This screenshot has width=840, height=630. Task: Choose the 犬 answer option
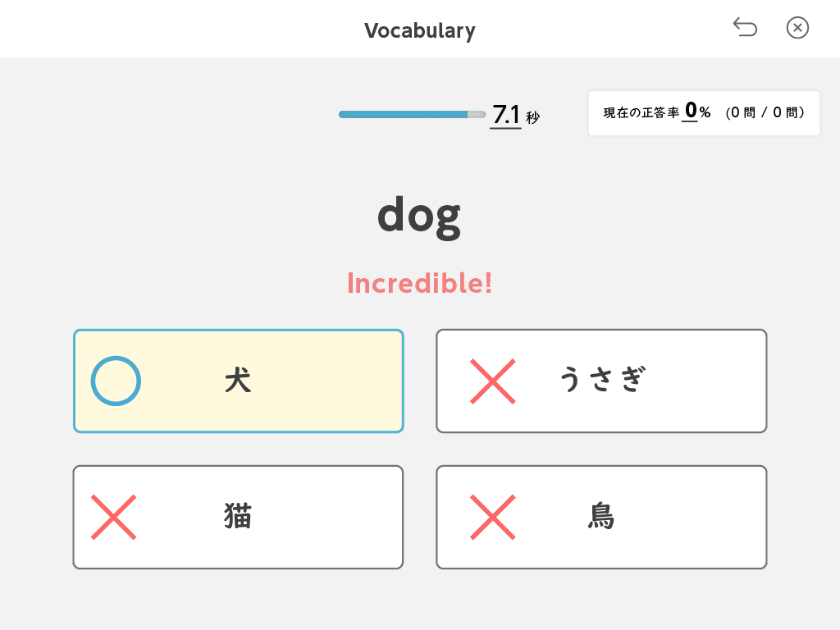point(239,381)
